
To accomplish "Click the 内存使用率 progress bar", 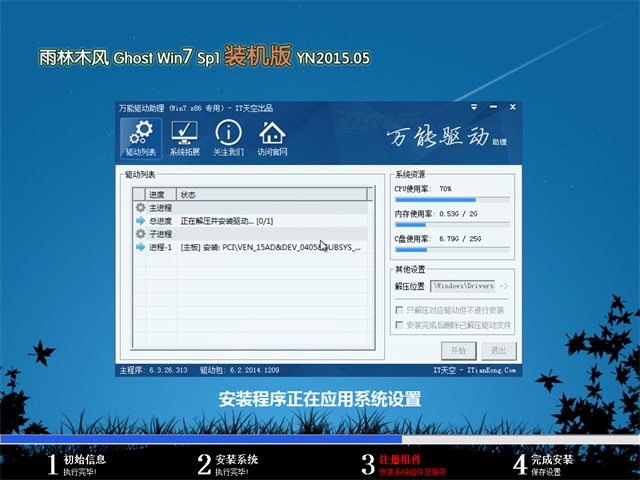I will pos(452,225).
